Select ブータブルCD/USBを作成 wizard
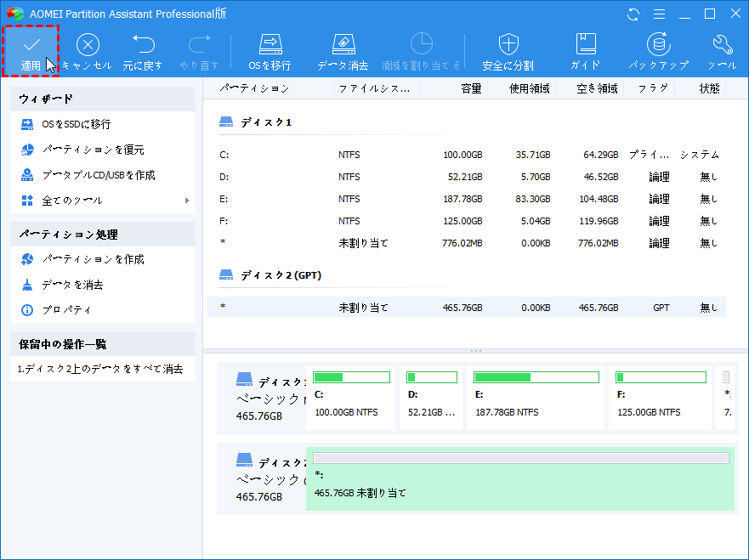 103,175
